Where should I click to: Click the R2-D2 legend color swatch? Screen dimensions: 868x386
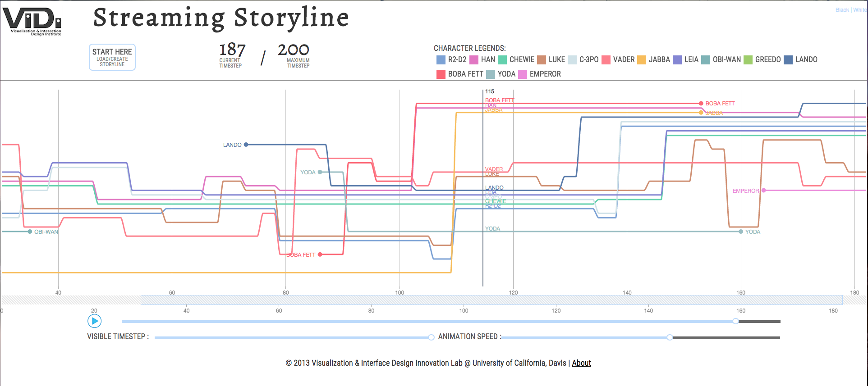[x=441, y=60]
